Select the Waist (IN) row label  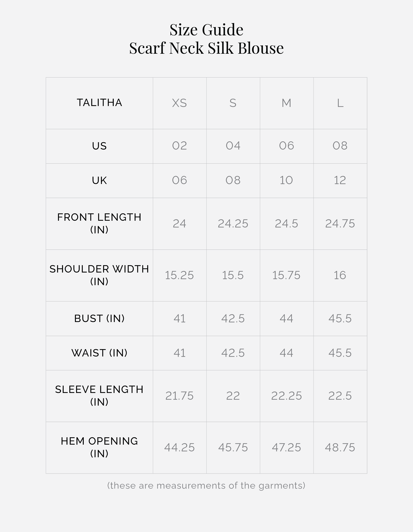point(99,353)
